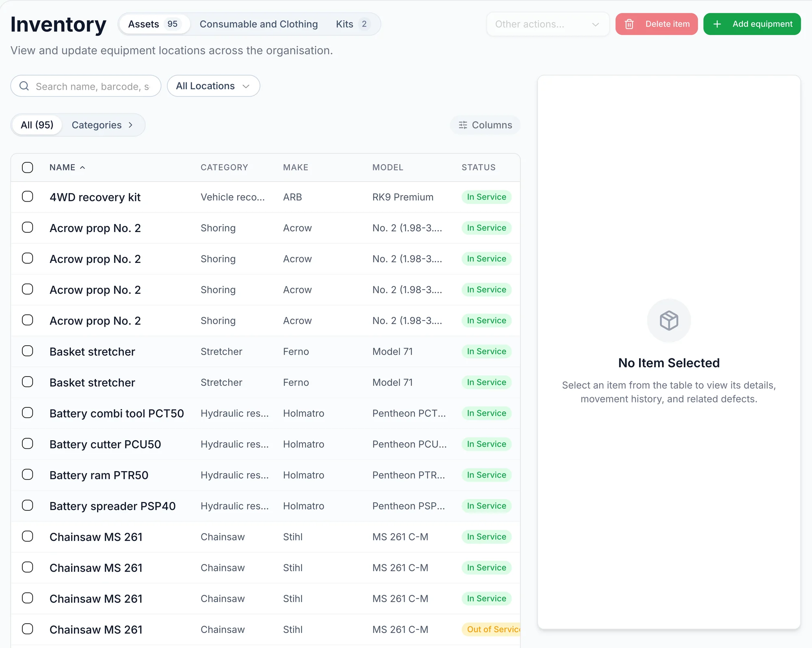This screenshot has width=812, height=648.
Task: Click the sort arrow next to NAME
Action: (82, 168)
